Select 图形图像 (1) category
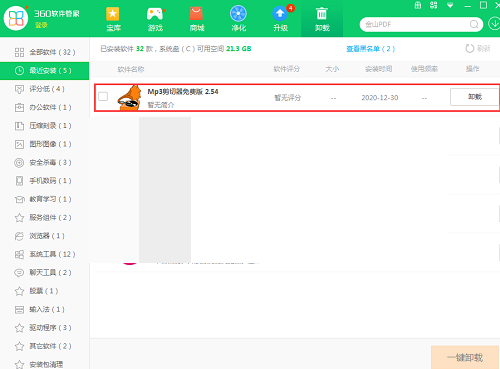This screenshot has height=369, width=500. [x=44, y=144]
